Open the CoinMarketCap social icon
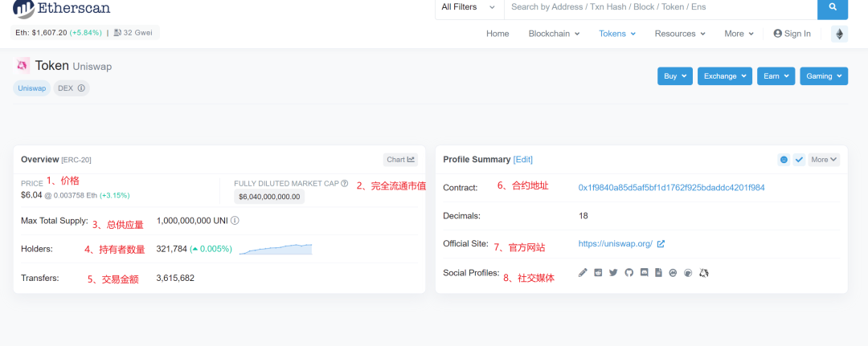868x346 pixels. click(x=674, y=272)
